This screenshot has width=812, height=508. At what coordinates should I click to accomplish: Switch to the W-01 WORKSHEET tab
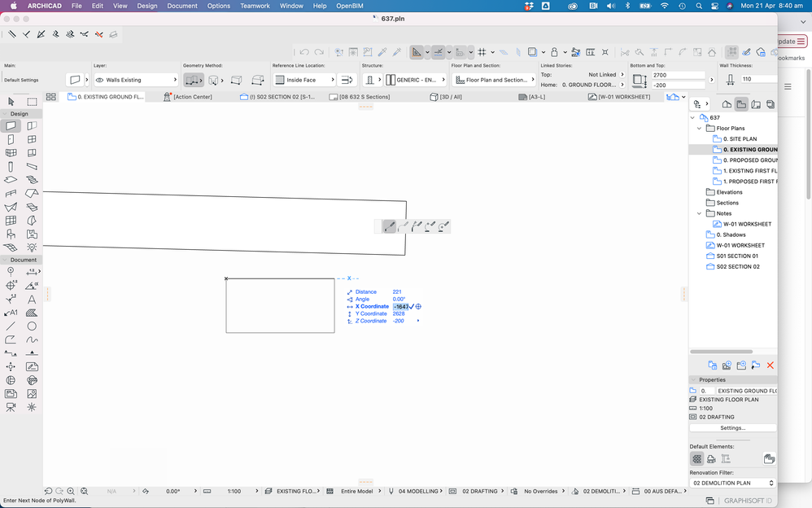click(x=619, y=97)
